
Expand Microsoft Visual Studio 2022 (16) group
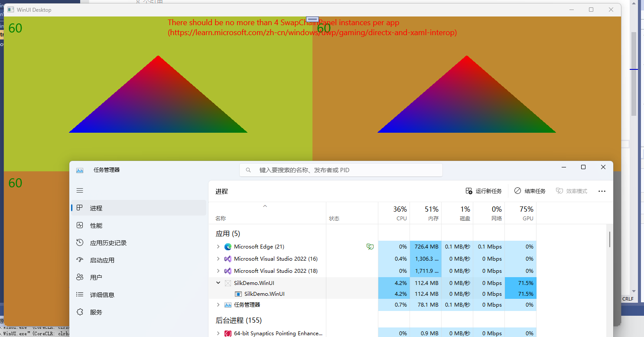pos(218,259)
